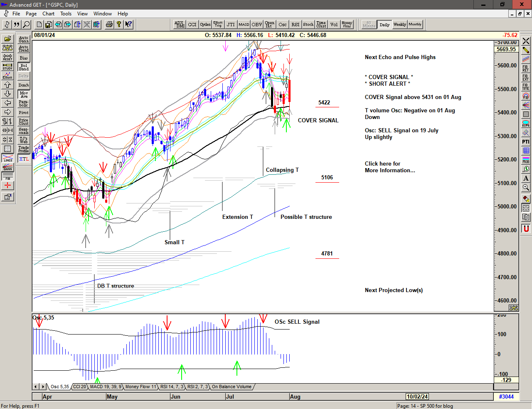532x409 pixels.
Task: Choose the FIB RET retracement tool
Action: tap(526, 68)
